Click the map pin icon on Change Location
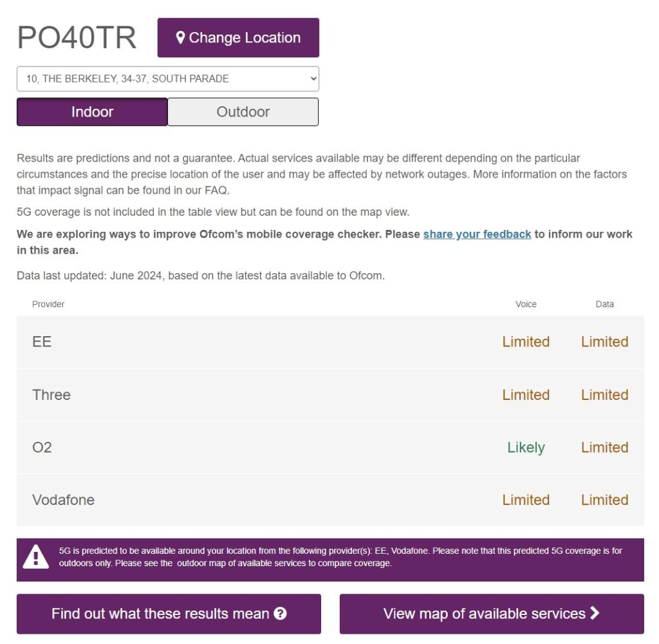This screenshot has height=644, width=659. (x=180, y=37)
